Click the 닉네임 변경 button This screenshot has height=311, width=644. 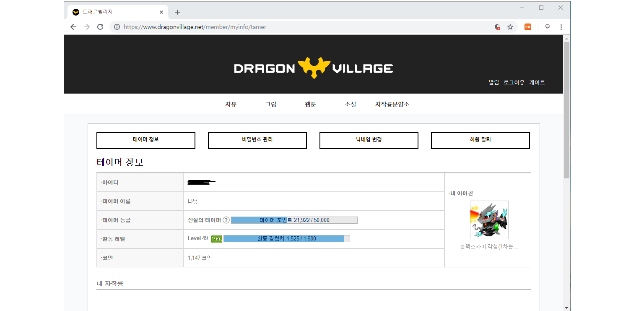tap(369, 140)
